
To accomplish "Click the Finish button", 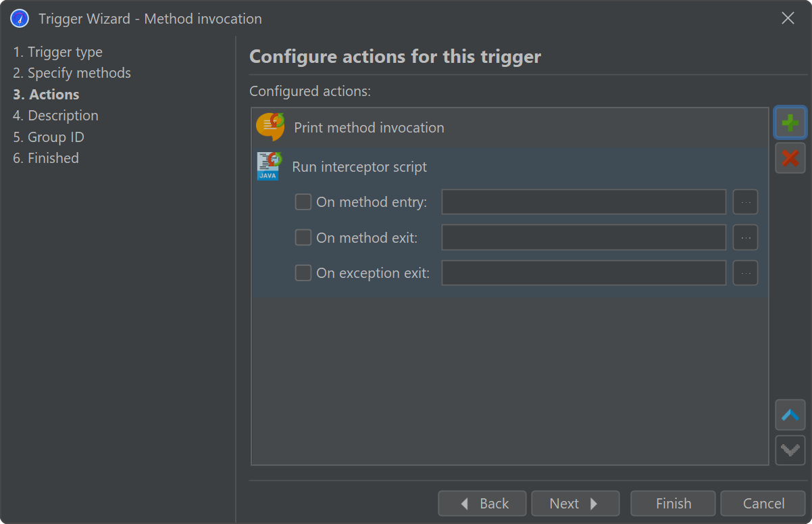I will (673, 504).
